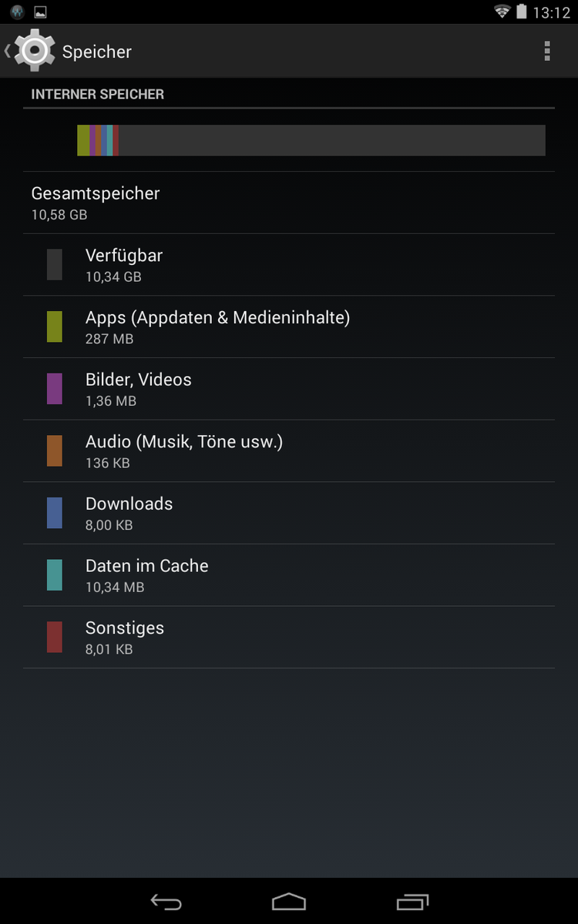Tap the Settings gear icon
Image resolution: width=578 pixels, height=924 pixels.
point(35,51)
